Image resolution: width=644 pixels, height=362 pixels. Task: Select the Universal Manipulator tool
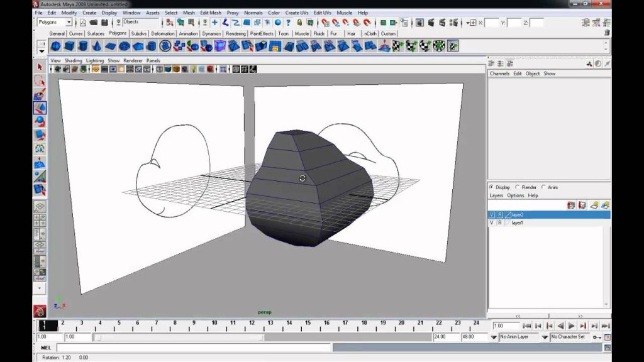point(40,148)
